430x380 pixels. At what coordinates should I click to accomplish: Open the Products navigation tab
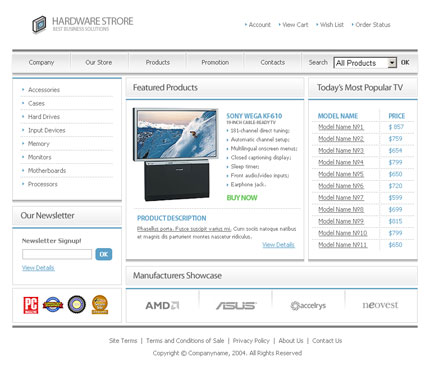pyautogui.click(x=158, y=62)
